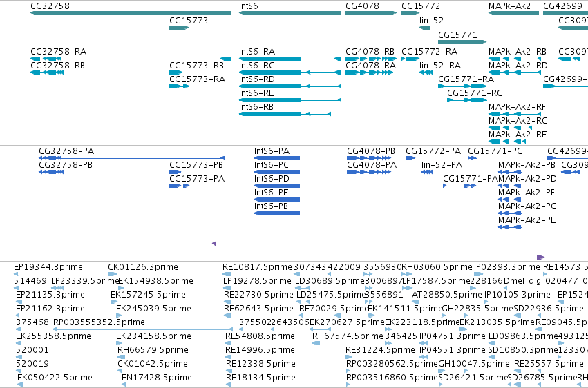Select protein IntS6-PD
The width and height of the screenshot is (588, 388).
277,186
